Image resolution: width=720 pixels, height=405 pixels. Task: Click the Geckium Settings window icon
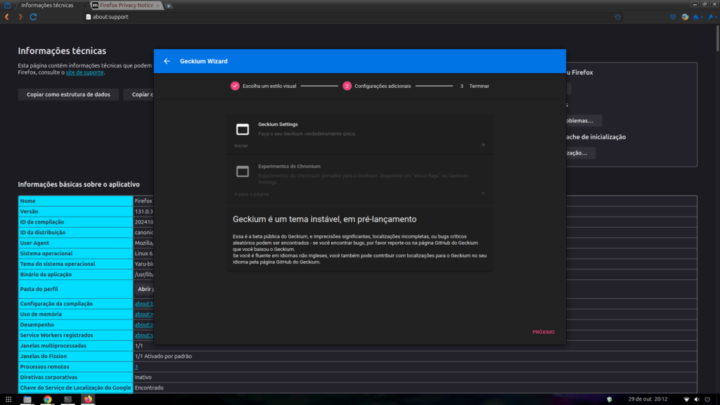242,129
